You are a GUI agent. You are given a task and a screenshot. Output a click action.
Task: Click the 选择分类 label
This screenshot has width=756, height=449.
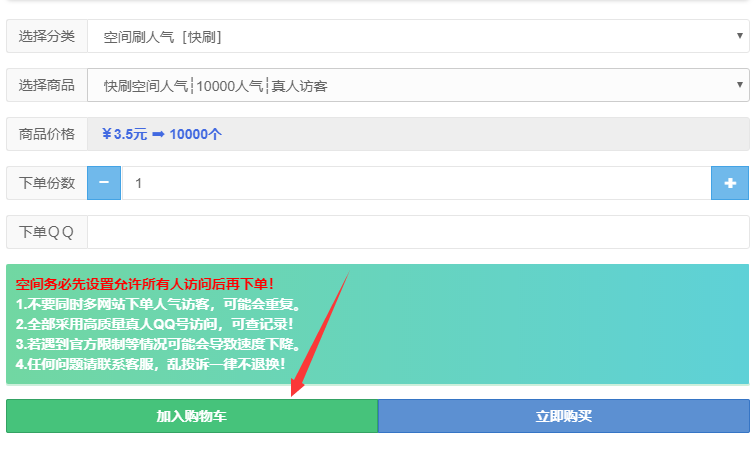click(47, 36)
